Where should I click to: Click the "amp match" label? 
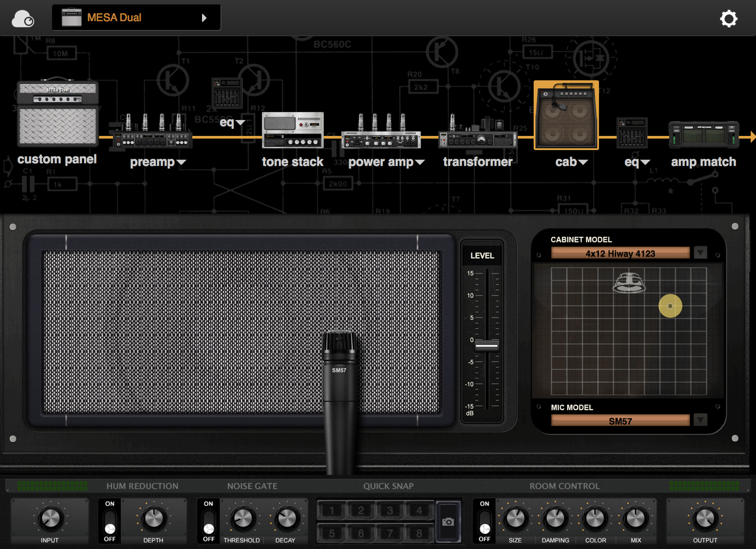(x=703, y=162)
